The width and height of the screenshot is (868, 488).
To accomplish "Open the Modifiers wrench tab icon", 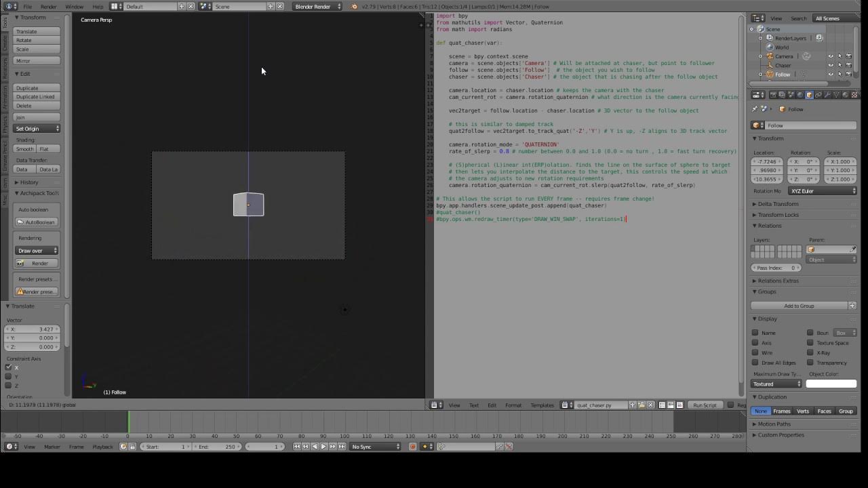I will [x=827, y=95].
